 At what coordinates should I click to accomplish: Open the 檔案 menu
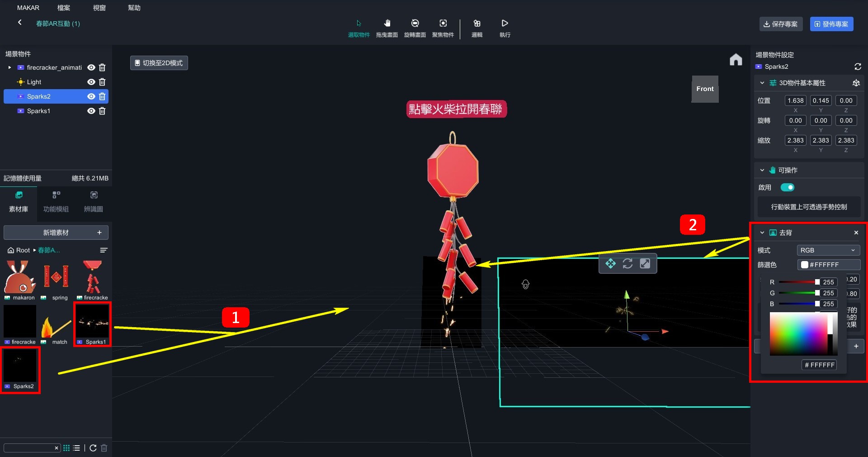coord(64,8)
